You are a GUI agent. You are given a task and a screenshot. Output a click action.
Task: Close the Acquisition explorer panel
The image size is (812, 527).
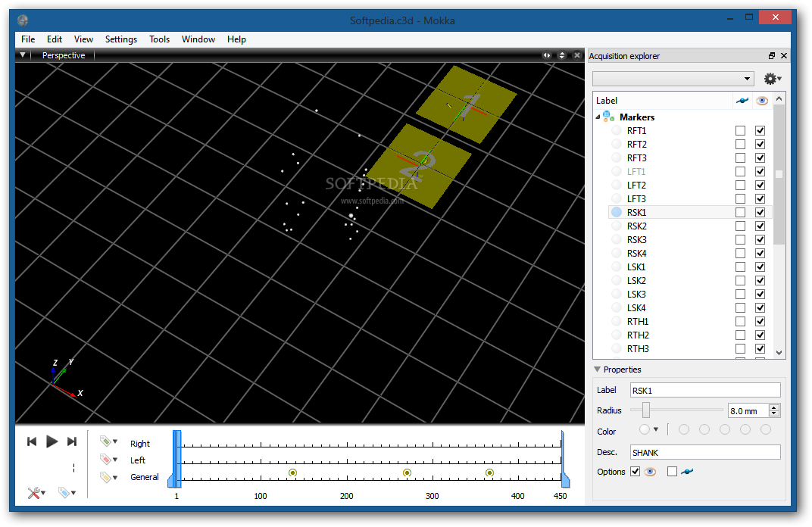783,56
